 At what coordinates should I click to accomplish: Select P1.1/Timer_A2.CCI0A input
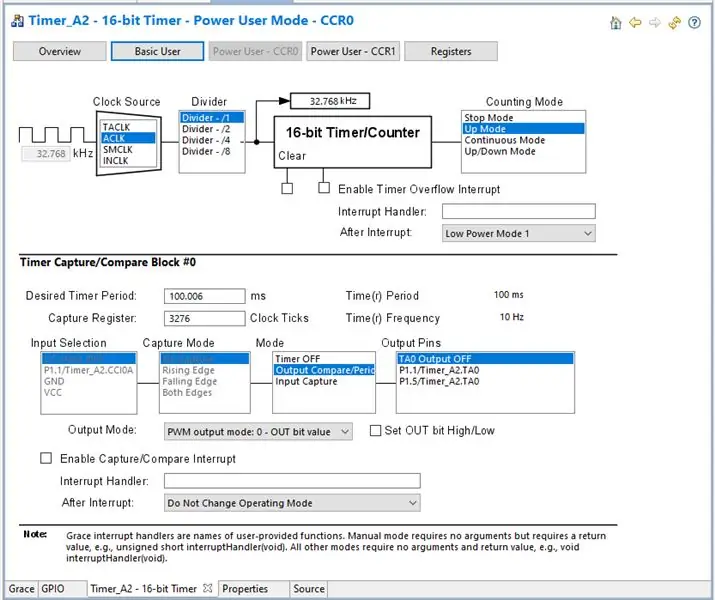(88, 370)
